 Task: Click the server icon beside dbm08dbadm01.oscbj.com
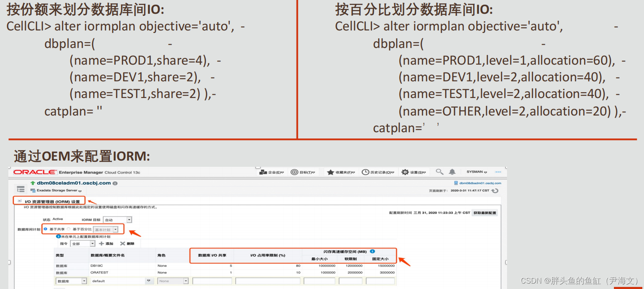click(x=456, y=183)
